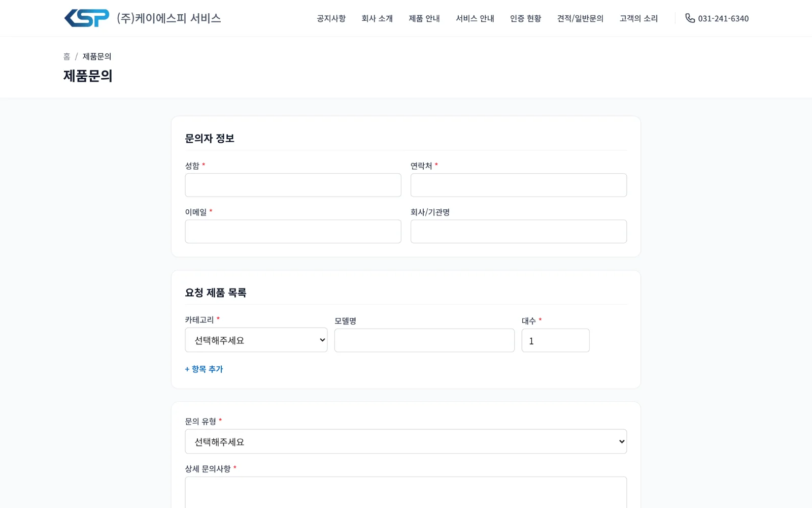Expand the 카테고리 dropdown

tap(256, 340)
